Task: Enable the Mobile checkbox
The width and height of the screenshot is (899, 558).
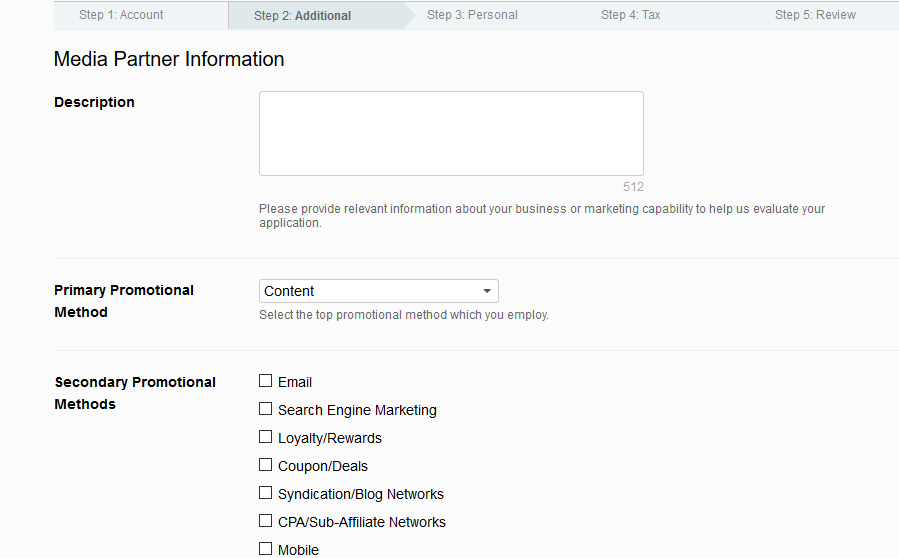Action: [265, 549]
